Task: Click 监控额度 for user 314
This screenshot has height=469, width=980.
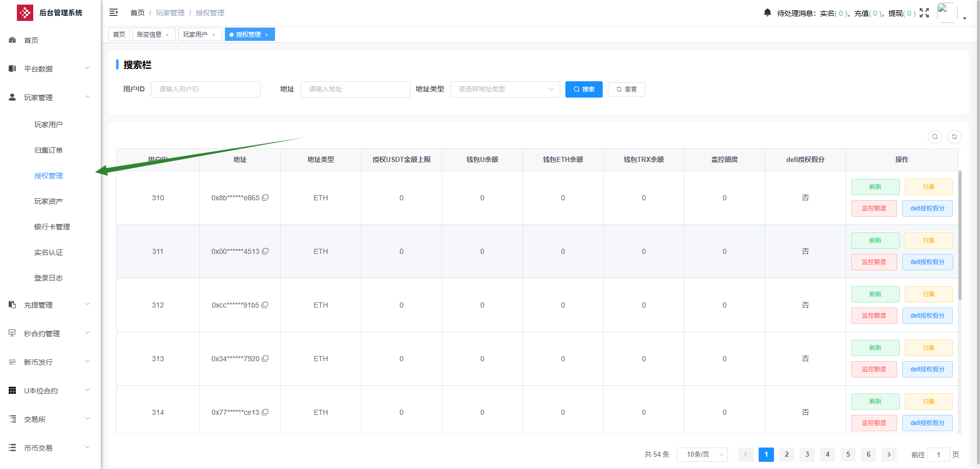Action: (874, 423)
